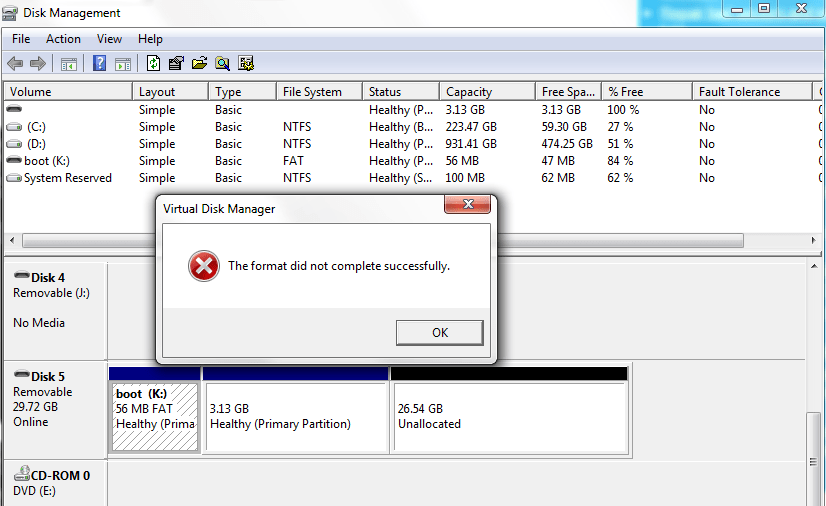The height and width of the screenshot is (506, 826).
Task: Sort by the Layout column header
Action: [170, 92]
